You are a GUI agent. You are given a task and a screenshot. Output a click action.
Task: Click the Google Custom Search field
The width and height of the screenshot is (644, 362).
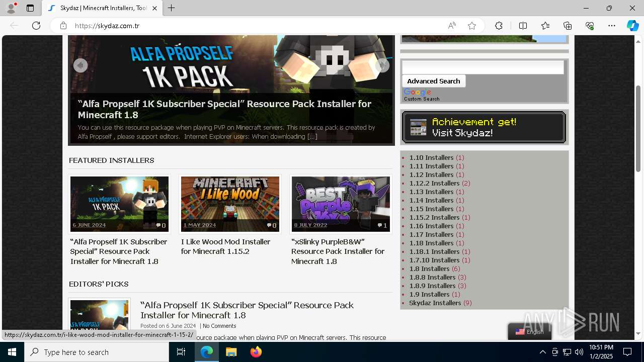pos(483,67)
